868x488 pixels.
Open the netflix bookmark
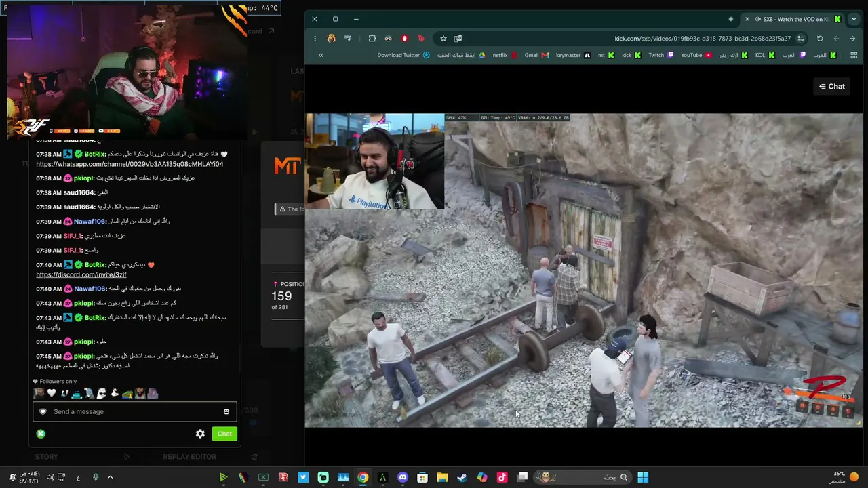pos(505,55)
